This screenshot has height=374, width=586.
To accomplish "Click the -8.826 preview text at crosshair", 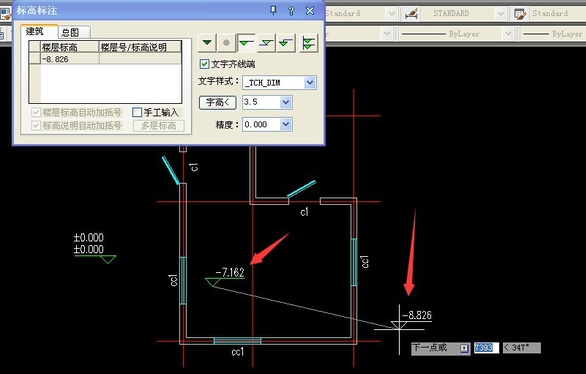I will click(417, 315).
